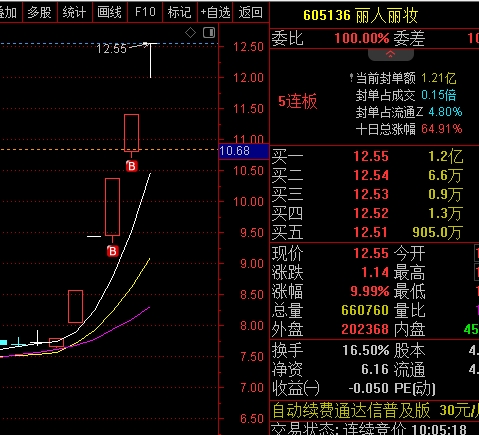Open the F10 company info page
This screenshot has width=479, height=435.
[145, 12]
